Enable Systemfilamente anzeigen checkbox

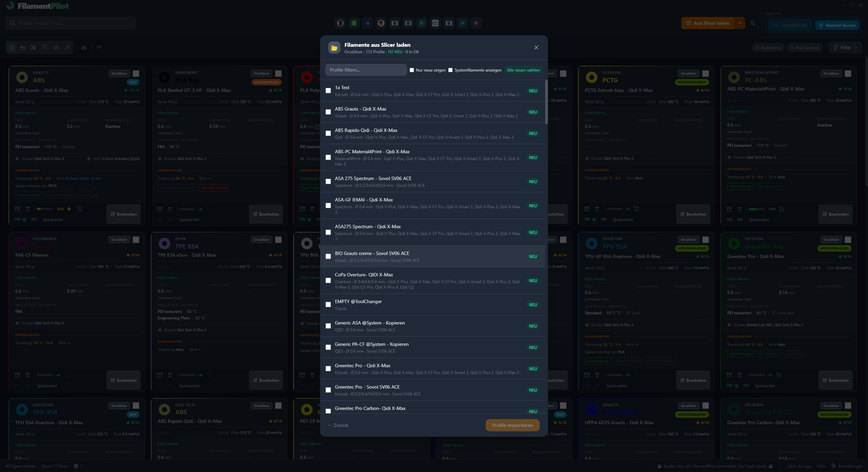point(450,70)
